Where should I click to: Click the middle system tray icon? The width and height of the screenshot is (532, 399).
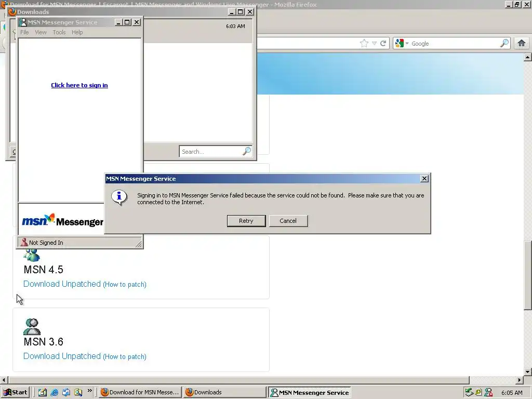tap(478, 393)
